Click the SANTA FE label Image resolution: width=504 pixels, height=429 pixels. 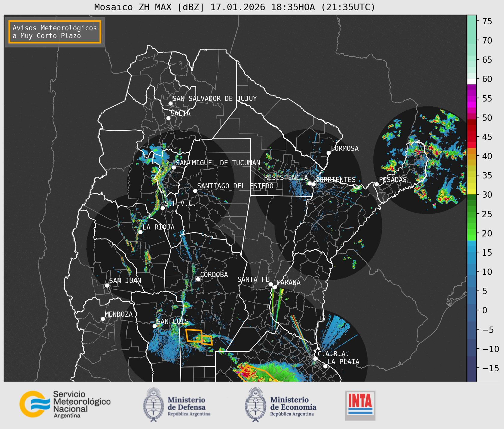(x=253, y=279)
